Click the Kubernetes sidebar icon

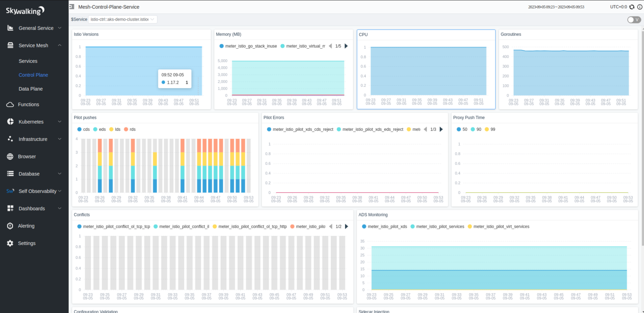click(x=9, y=122)
